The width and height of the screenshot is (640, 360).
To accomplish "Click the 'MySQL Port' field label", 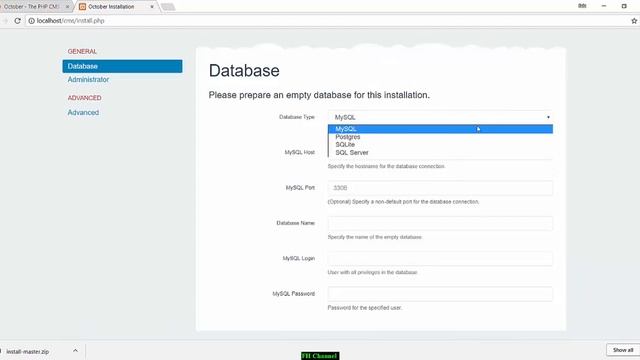I will pos(300,188).
